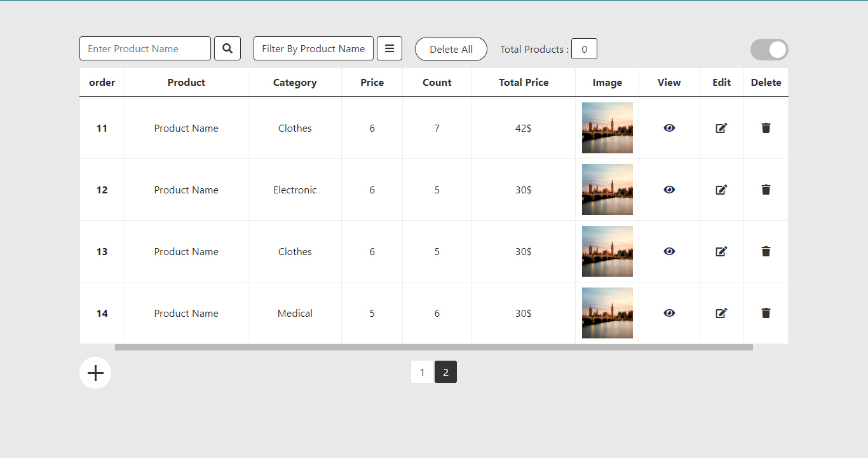The width and height of the screenshot is (868, 458).
Task: Click 'Product Name' in order 12 row
Action: [186, 190]
